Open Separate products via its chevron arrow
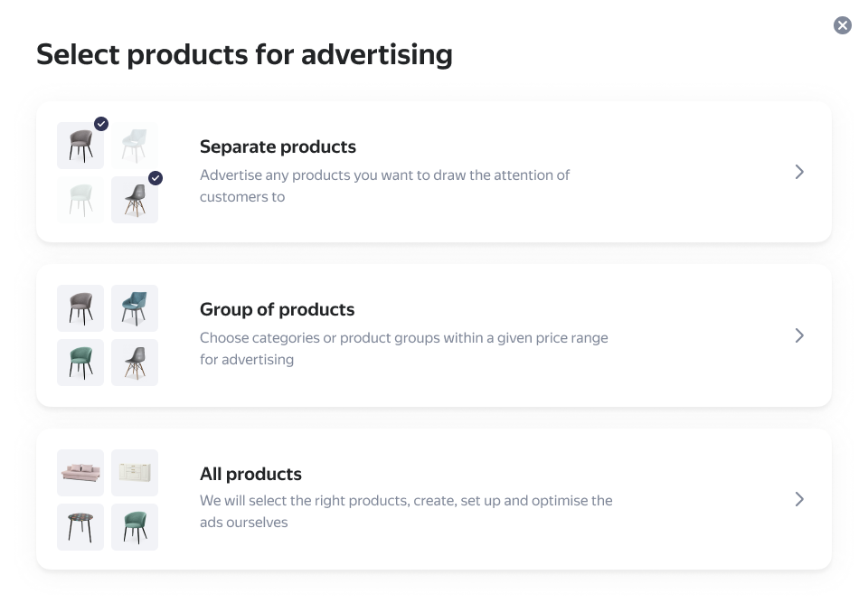Viewport: 868px width, 613px height. (x=799, y=172)
